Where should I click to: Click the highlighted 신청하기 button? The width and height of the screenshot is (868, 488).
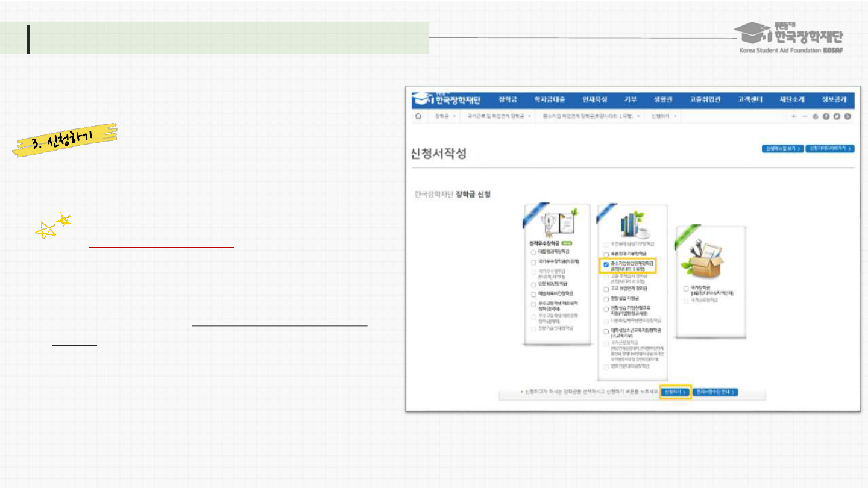(x=675, y=392)
